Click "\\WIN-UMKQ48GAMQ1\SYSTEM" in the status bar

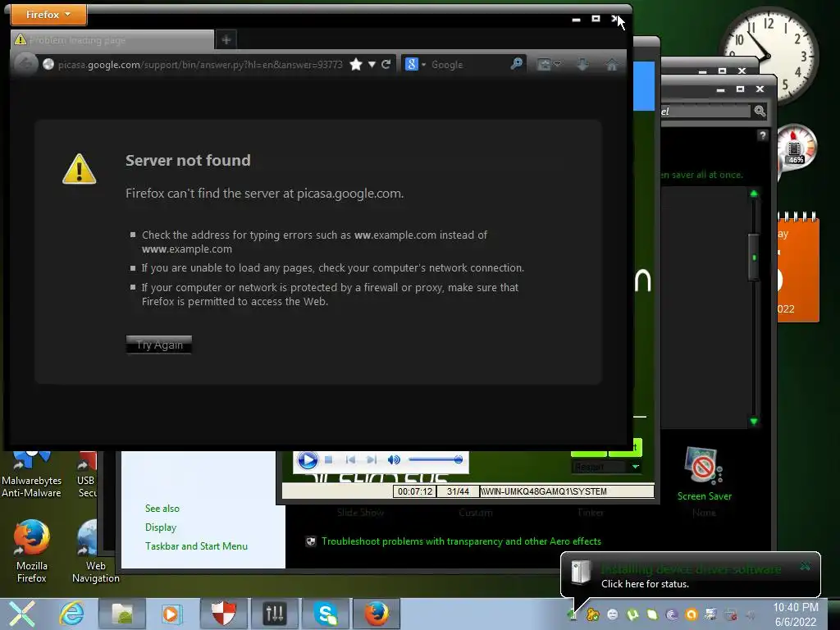coord(544,491)
